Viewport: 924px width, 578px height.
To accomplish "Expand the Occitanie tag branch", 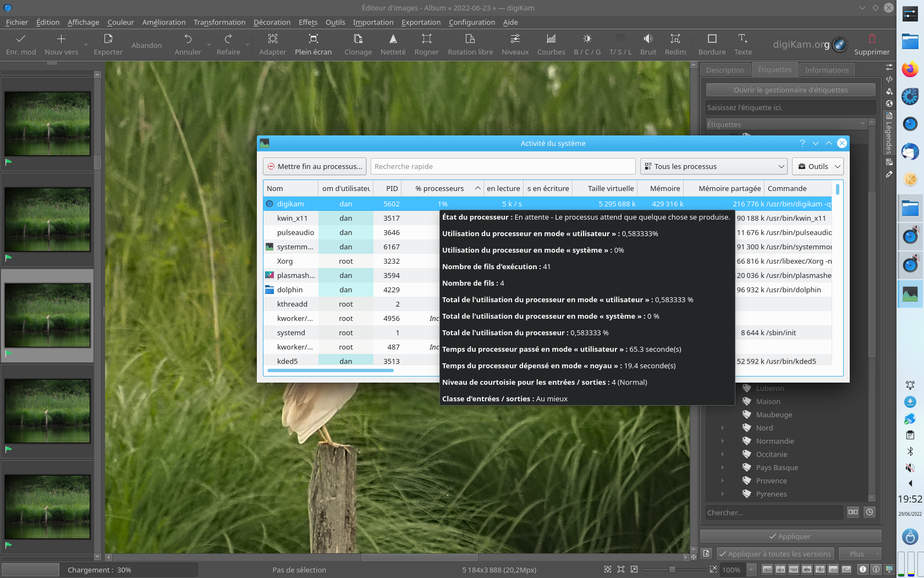I will point(722,454).
